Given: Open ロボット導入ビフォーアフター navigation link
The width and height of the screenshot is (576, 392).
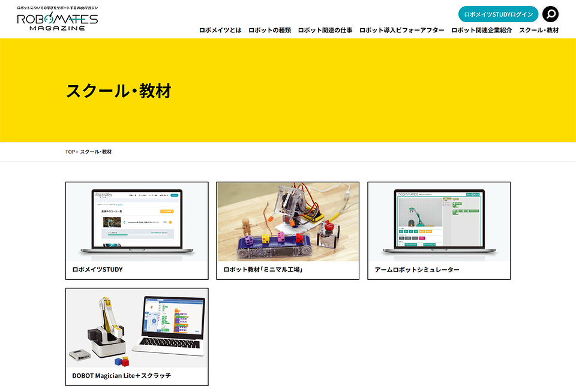Looking at the screenshot, I should (x=401, y=30).
